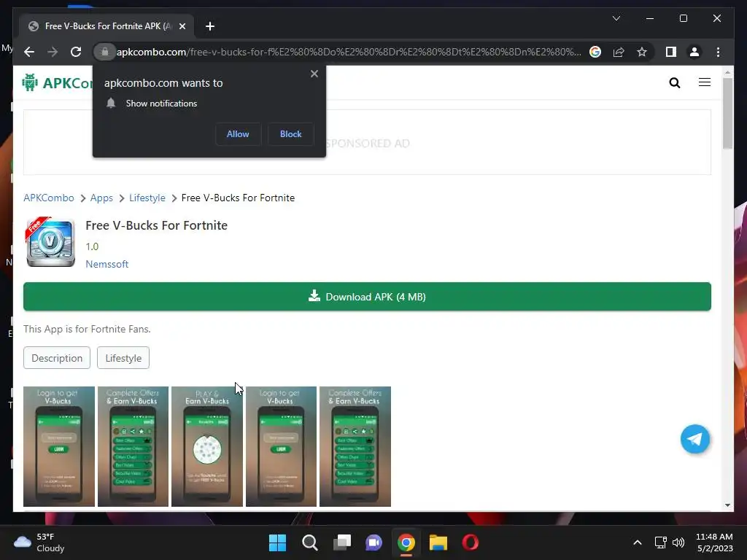Follow the Lifestyle breadcrumb link
The width and height of the screenshot is (747, 560).
(x=147, y=198)
